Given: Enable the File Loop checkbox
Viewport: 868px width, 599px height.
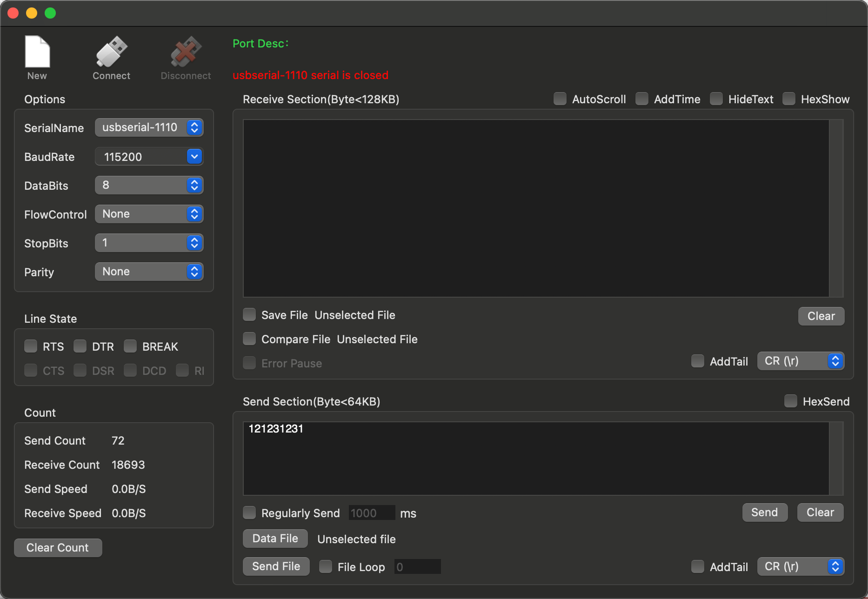Looking at the screenshot, I should tap(326, 566).
